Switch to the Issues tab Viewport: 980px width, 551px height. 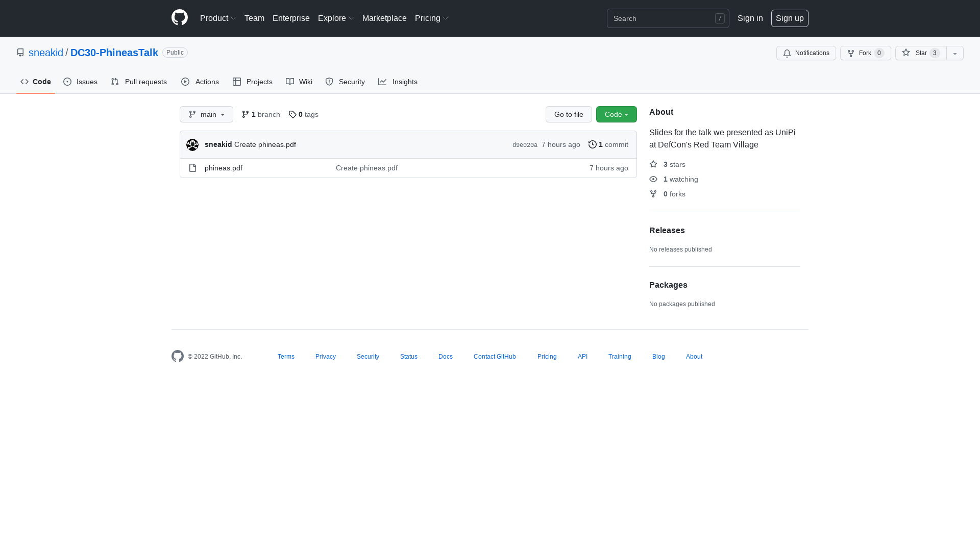(81, 82)
